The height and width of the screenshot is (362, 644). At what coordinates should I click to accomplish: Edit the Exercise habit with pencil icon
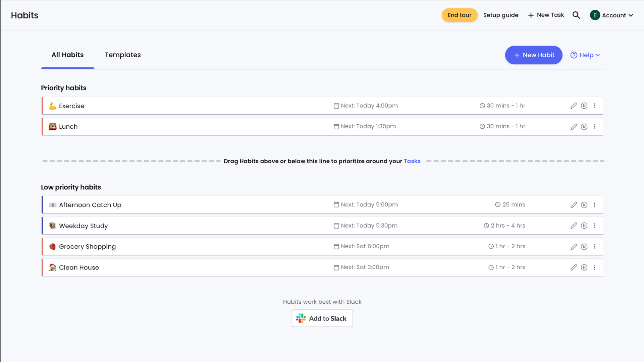click(x=574, y=106)
